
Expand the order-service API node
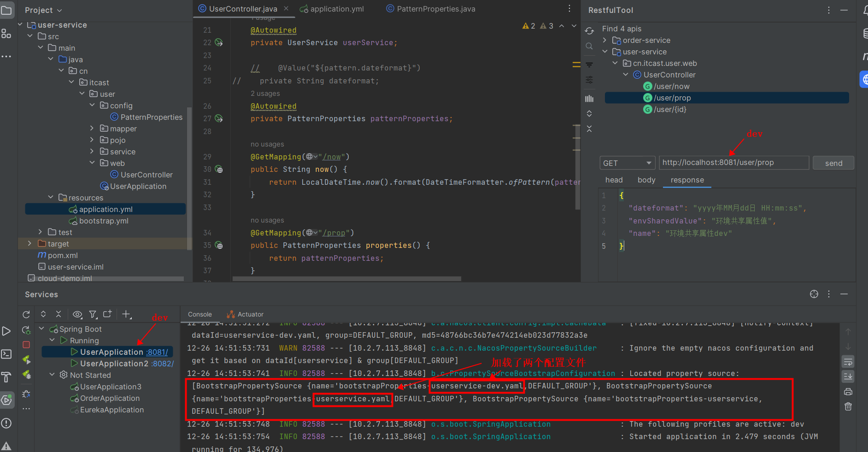[x=605, y=41]
